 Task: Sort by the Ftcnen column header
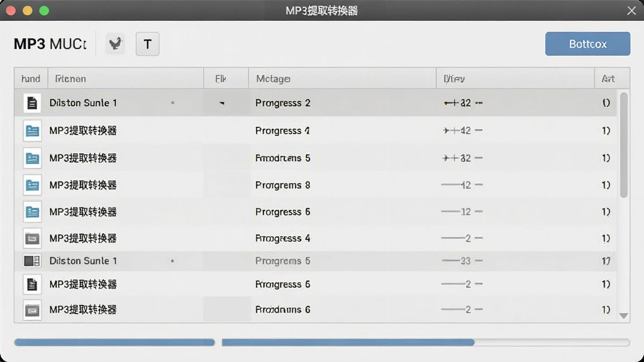coord(126,79)
